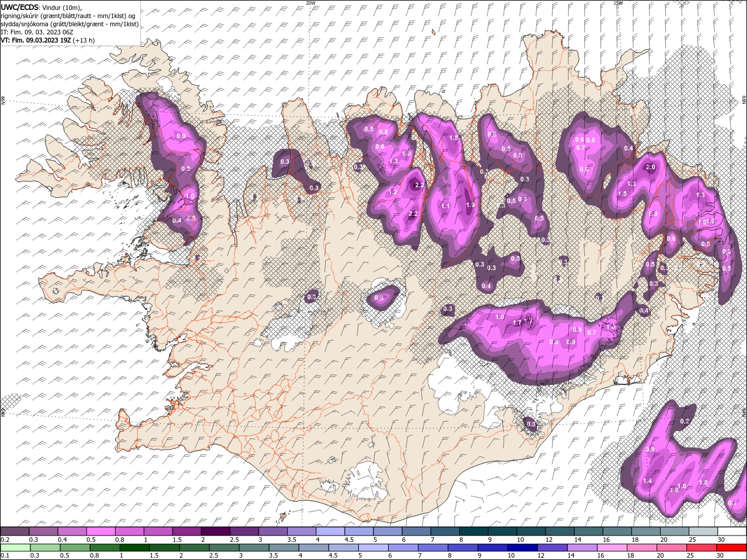
Task: Click the 0.2 map value offshore in southeast
Action: tap(685, 421)
